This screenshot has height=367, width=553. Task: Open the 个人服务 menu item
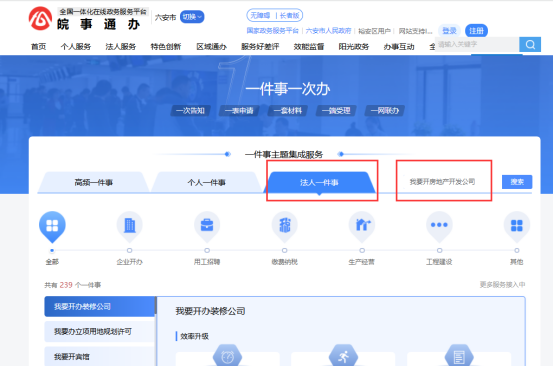pyautogui.click(x=76, y=47)
